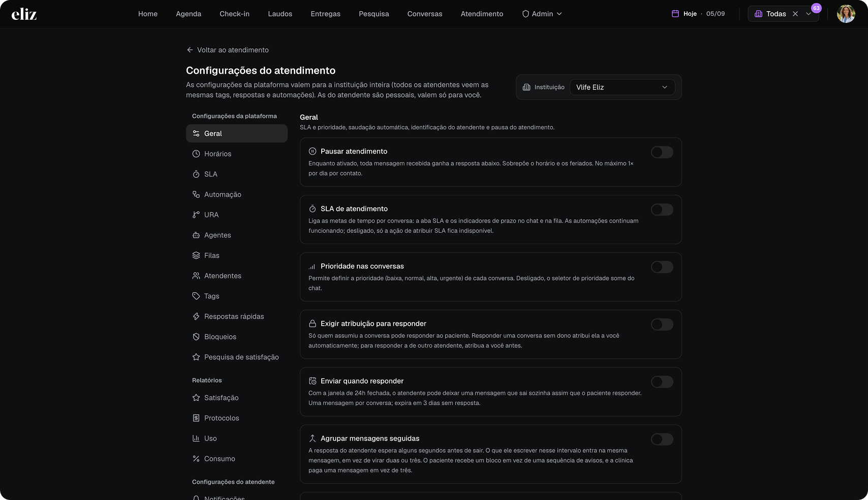Click the Consumo percent icon
Viewport: 868px width, 500px height.
click(196, 459)
